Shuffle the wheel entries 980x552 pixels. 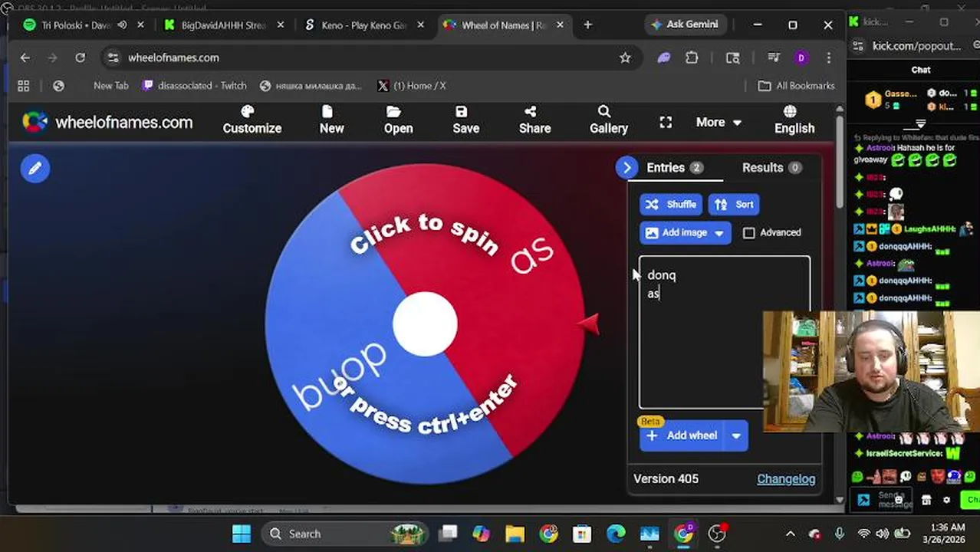click(670, 205)
